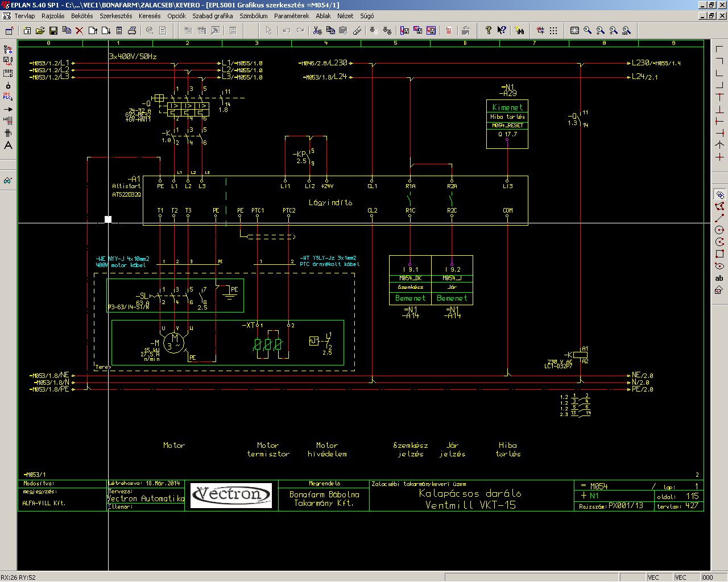
Task: Click the glasses preview icon in left sidebar
Action: 8,181
